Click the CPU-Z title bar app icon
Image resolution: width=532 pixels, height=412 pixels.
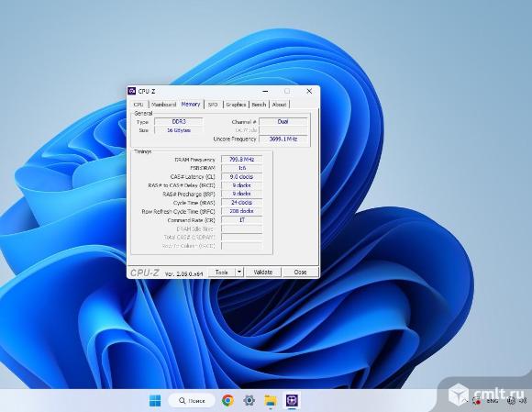132,91
